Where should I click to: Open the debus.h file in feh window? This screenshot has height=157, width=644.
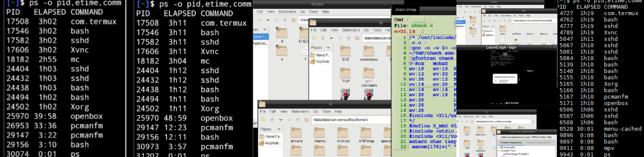point(530,30)
